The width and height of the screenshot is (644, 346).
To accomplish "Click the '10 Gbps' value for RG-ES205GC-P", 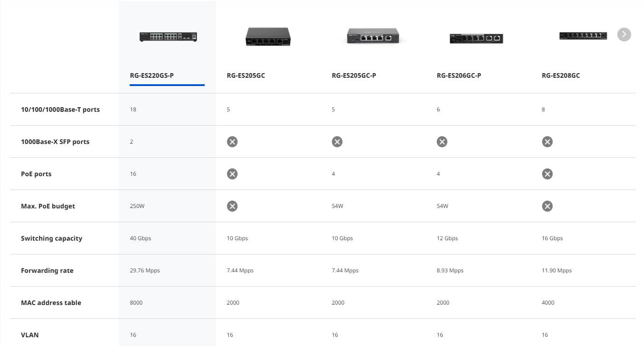I will (342, 238).
